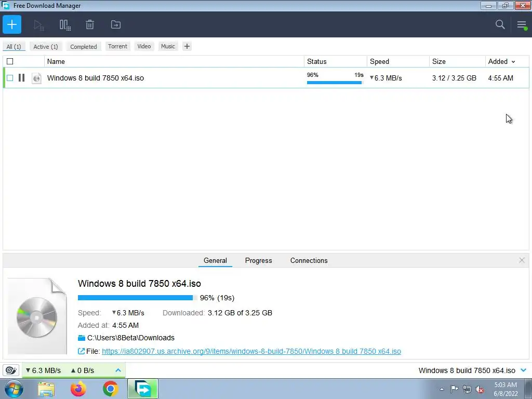This screenshot has width=532, height=399.
Task: Switch to the Connections details tab
Action: tap(309, 260)
